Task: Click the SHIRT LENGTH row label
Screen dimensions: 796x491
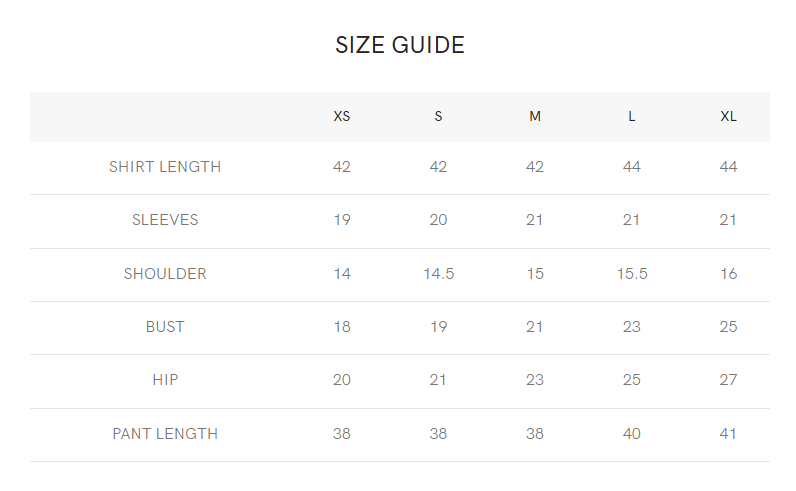Action: point(165,167)
